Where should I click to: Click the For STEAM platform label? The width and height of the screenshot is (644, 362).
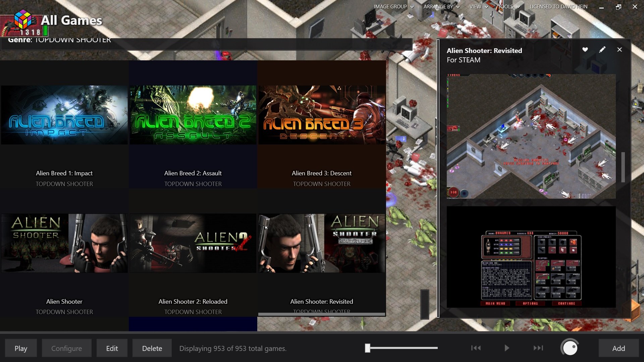pyautogui.click(x=463, y=60)
